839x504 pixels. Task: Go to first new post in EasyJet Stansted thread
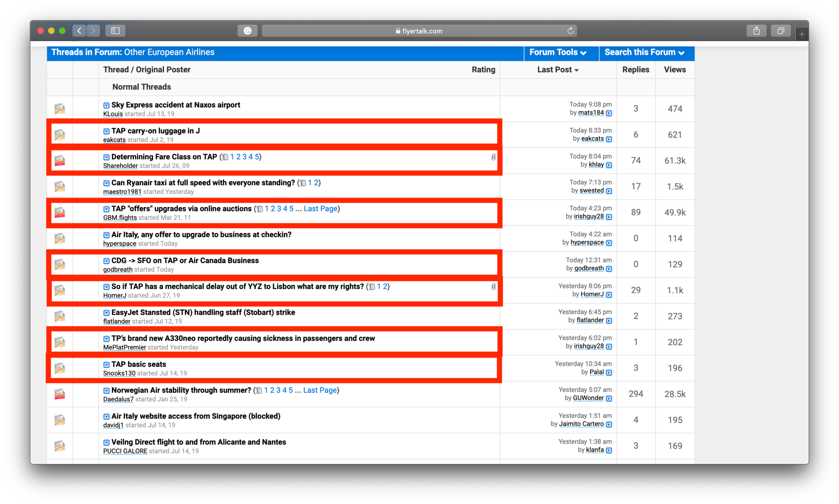pos(107,313)
